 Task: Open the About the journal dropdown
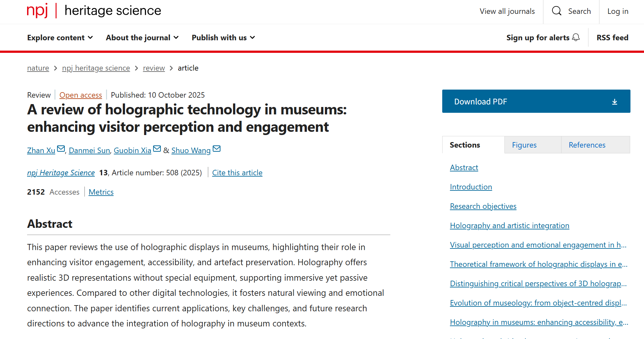pos(142,38)
